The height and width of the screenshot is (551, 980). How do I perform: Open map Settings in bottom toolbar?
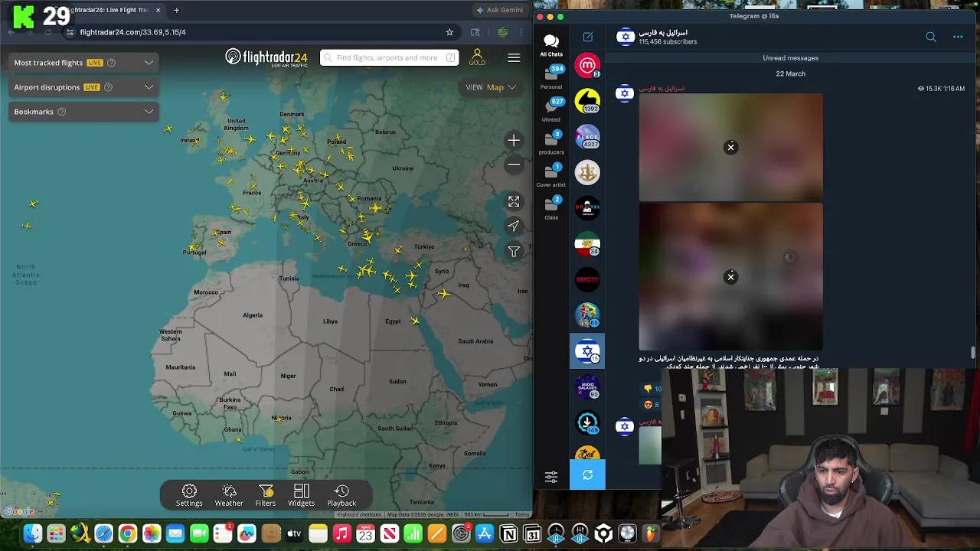coord(189,495)
